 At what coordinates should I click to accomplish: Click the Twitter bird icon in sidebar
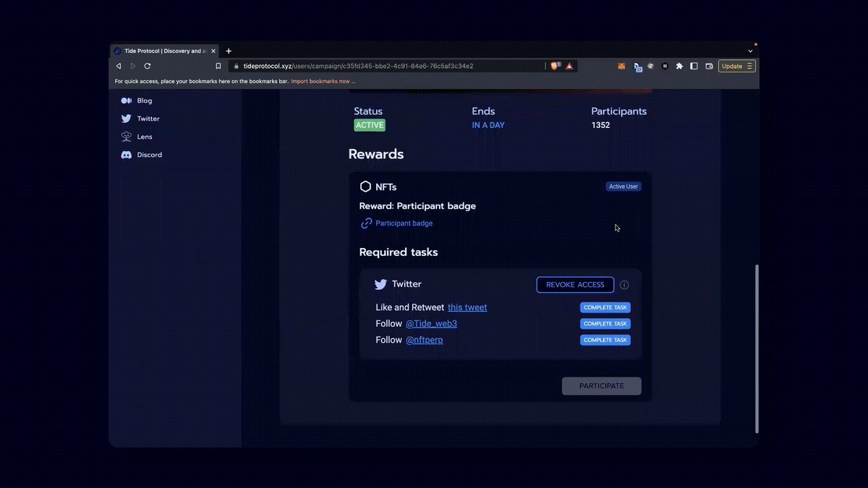coord(126,119)
